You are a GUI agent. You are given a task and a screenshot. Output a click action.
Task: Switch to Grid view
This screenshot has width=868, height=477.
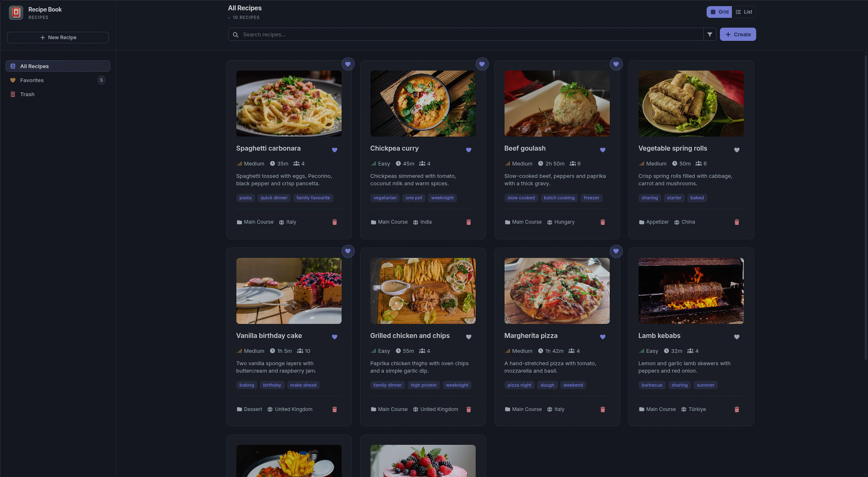pos(719,12)
